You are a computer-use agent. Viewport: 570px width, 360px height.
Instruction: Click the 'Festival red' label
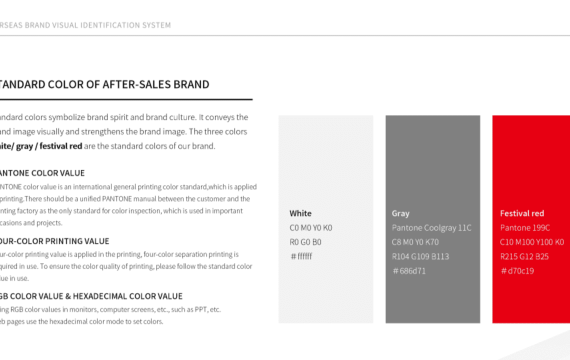point(522,213)
